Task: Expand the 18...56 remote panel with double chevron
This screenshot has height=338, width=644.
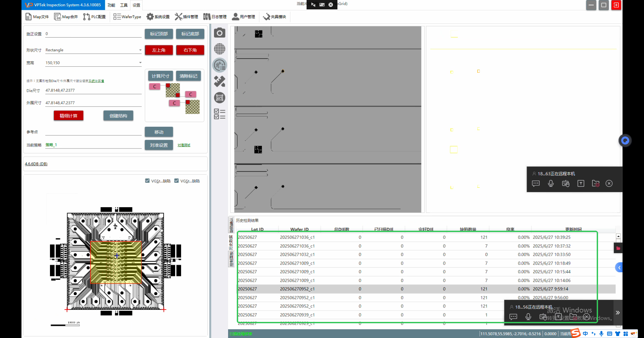Action: point(618,313)
